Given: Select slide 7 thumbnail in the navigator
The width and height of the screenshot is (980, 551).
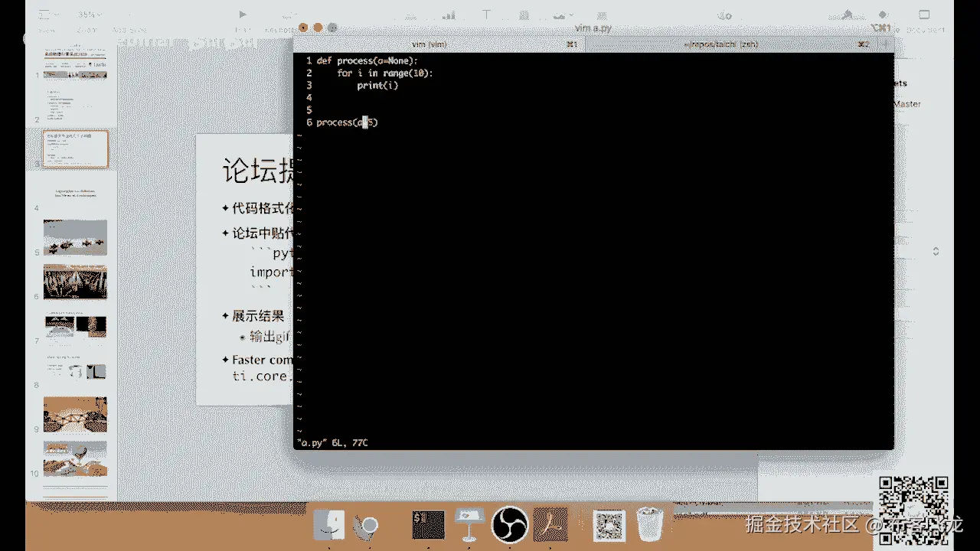Looking at the screenshot, I should (x=75, y=326).
